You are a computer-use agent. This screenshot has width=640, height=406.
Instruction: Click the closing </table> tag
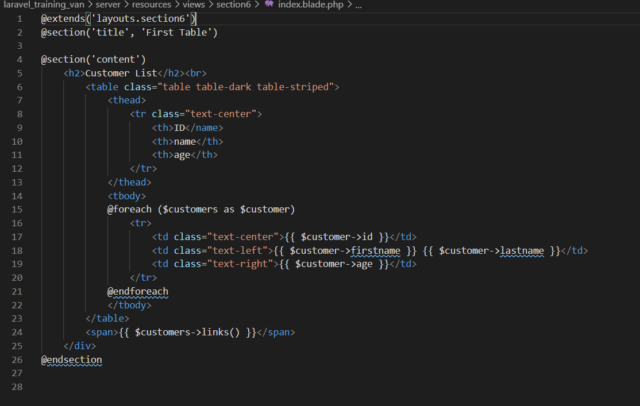click(107, 318)
